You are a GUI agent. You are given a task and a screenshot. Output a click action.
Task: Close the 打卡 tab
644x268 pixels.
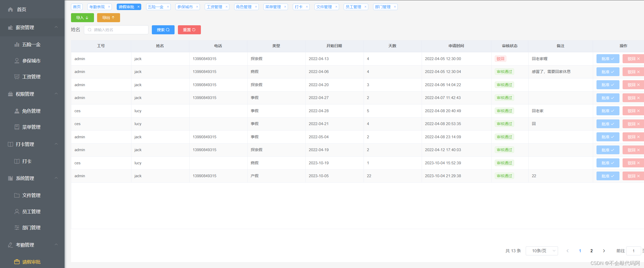click(307, 7)
